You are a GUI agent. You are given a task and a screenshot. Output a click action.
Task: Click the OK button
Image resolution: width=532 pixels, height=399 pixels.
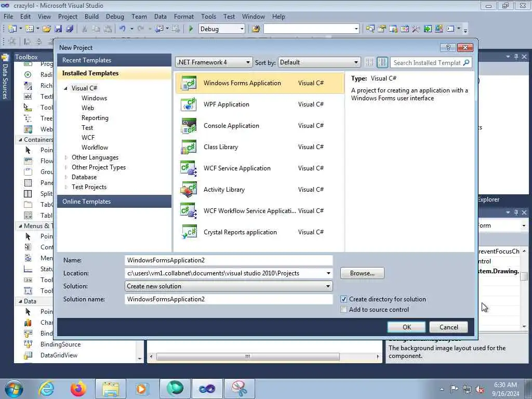coord(406,327)
